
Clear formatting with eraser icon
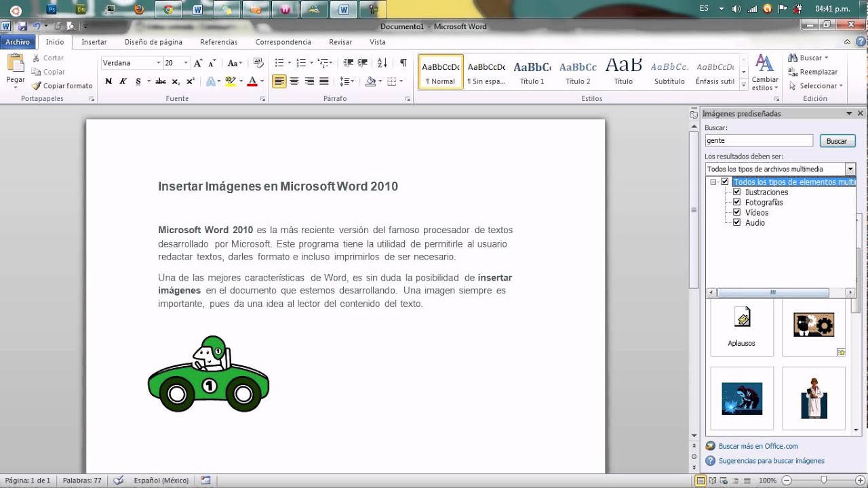tap(258, 62)
